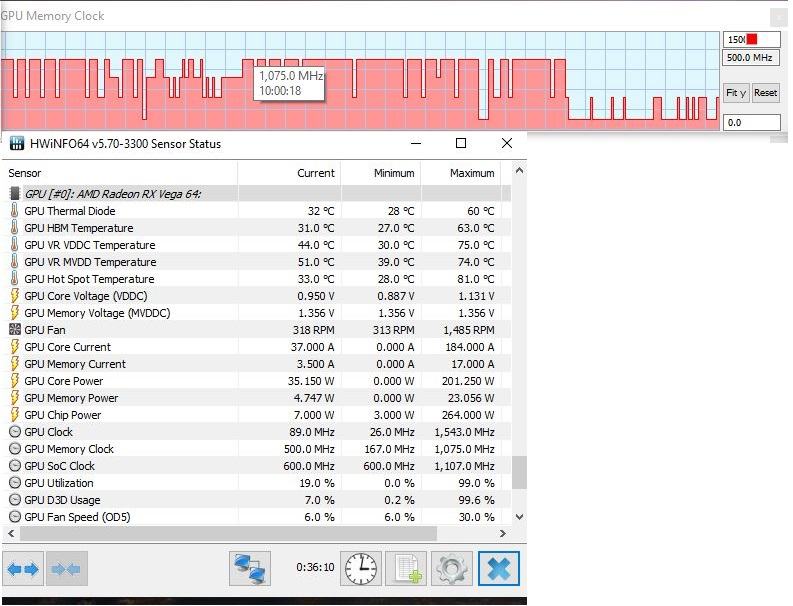
Task: Click the GPU SoC Clock gauge icon
Action: point(15,466)
